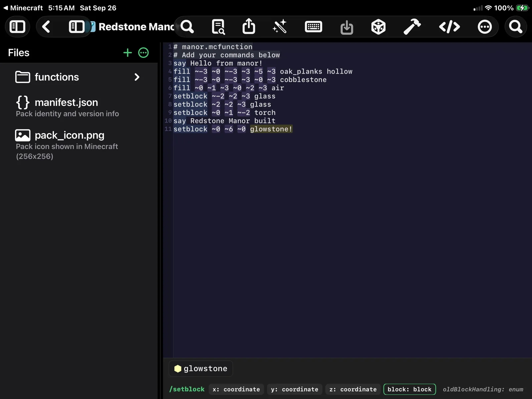Open the code brackets icon

pyautogui.click(x=450, y=27)
